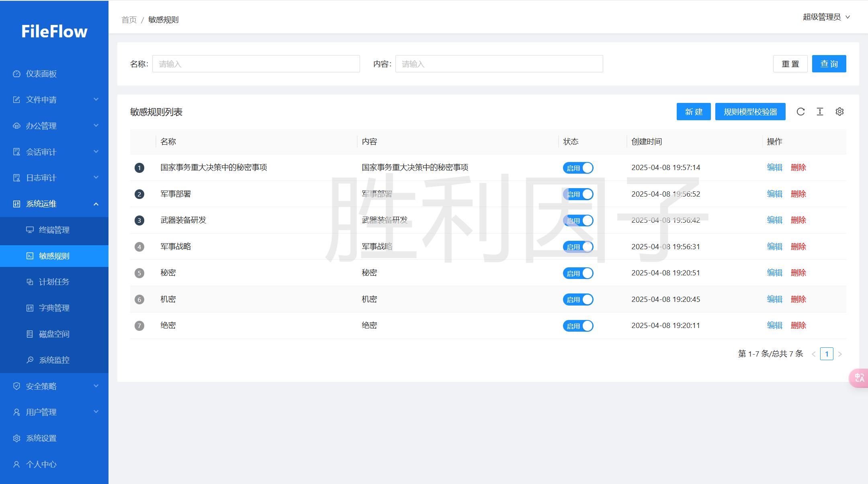Screen dimensions: 868x484
Task: Toggle the 机密 rule status switch
Action: (578, 299)
